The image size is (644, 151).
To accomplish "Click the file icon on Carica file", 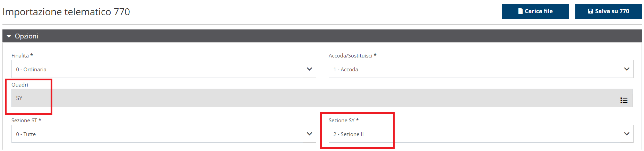I will click(520, 11).
